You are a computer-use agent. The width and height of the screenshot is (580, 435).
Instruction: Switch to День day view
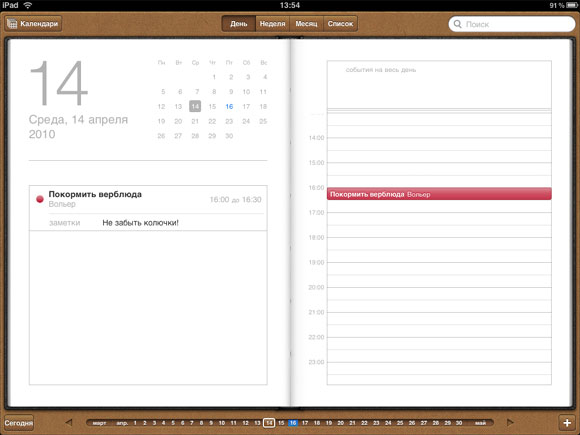(x=239, y=24)
